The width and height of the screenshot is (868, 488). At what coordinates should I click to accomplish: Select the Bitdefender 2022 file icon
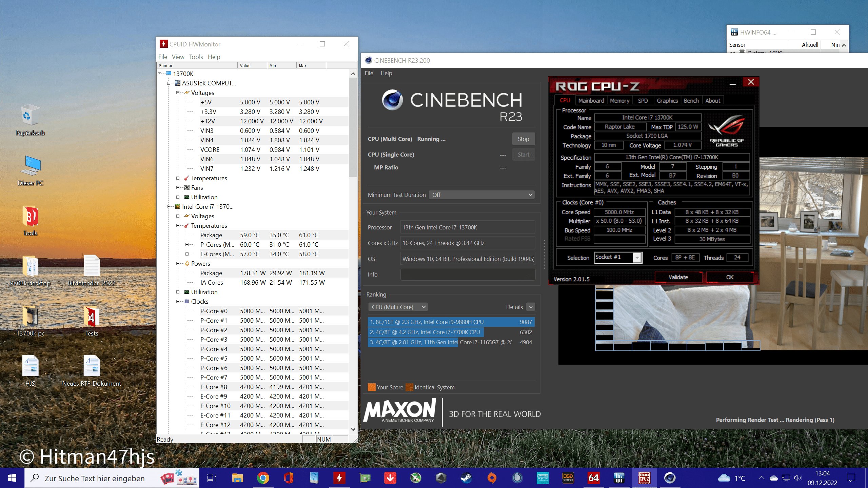(x=92, y=270)
